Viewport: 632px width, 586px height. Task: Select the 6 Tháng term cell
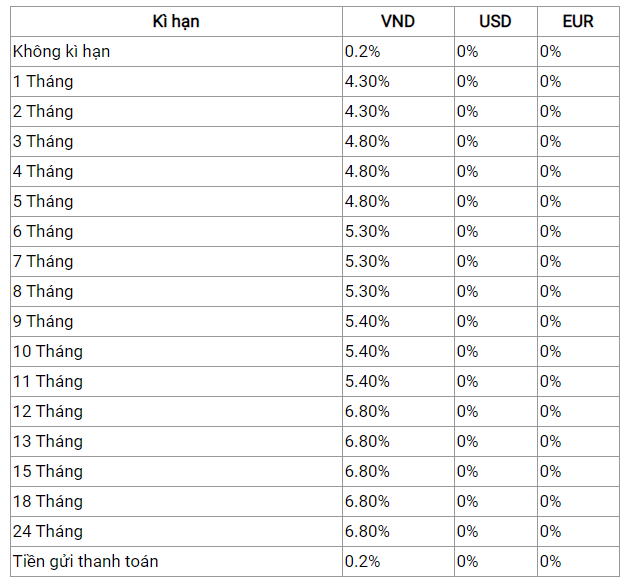click(x=176, y=231)
